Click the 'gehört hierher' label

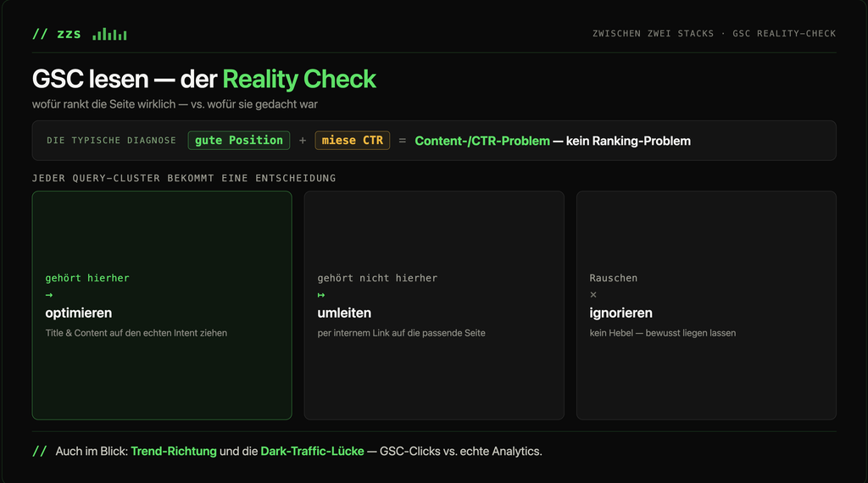(x=87, y=278)
